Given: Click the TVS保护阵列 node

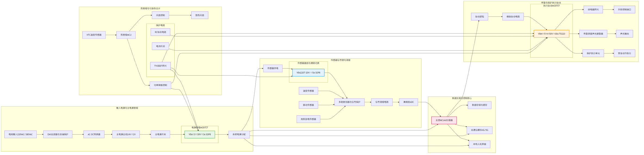Looking at the screenshot, I should 160,66.
